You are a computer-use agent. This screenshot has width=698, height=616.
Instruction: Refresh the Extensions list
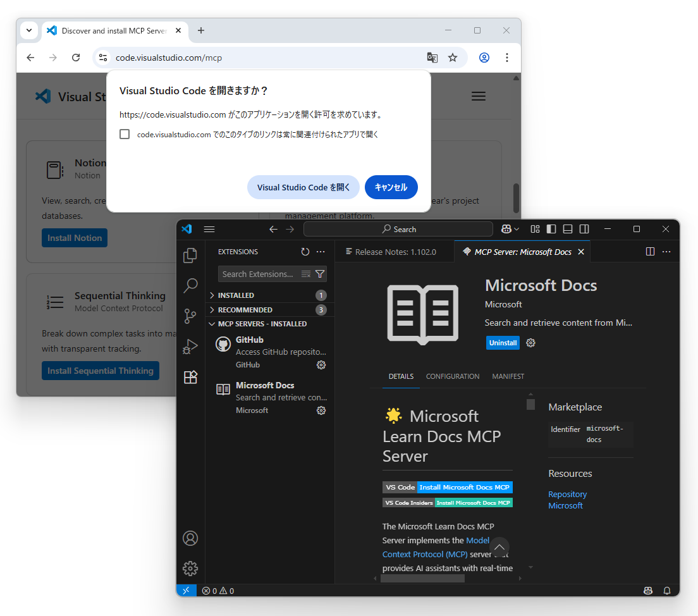(x=305, y=251)
